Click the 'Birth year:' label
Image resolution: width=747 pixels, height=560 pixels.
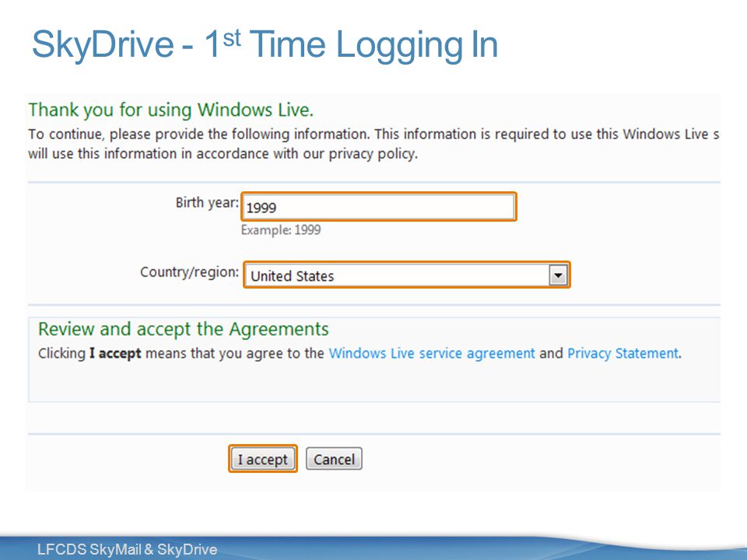click(x=207, y=203)
